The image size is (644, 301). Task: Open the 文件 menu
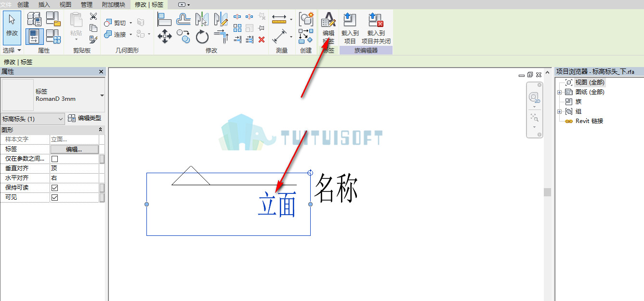coord(6,4)
